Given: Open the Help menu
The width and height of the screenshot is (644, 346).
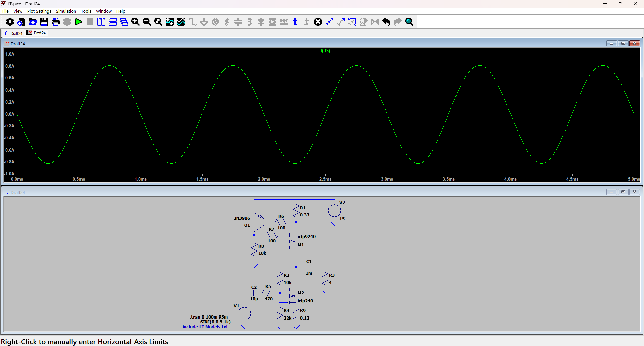Looking at the screenshot, I should coord(121,11).
